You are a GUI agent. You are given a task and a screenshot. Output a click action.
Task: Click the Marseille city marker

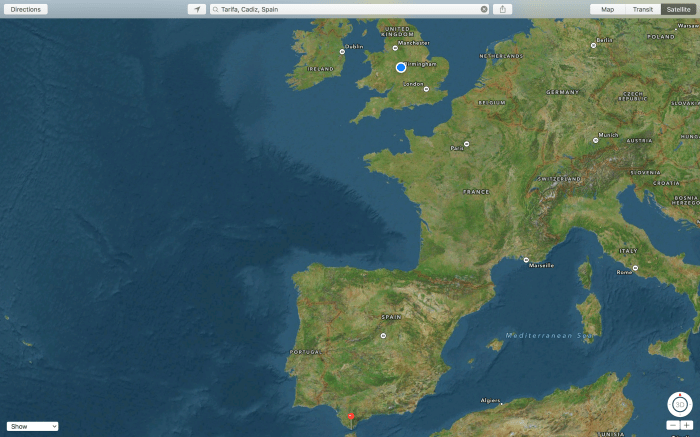(x=526, y=260)
